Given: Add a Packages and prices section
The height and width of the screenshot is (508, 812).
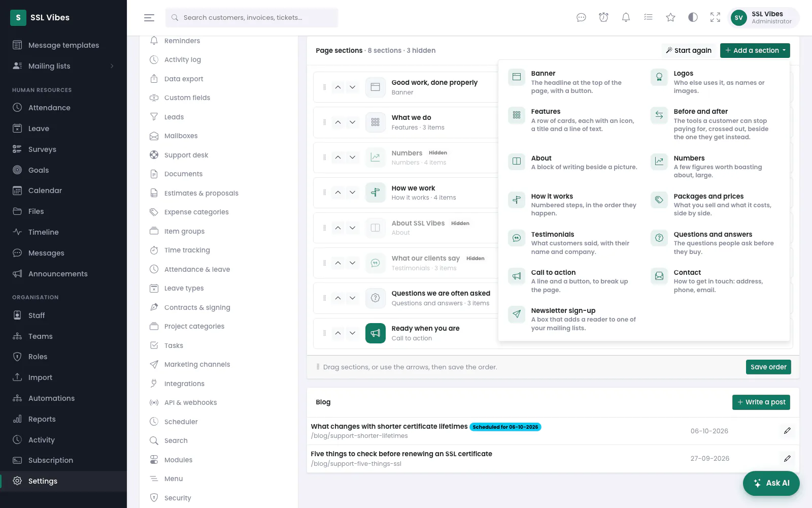Looking at the screenshot, I should point(716,204).
